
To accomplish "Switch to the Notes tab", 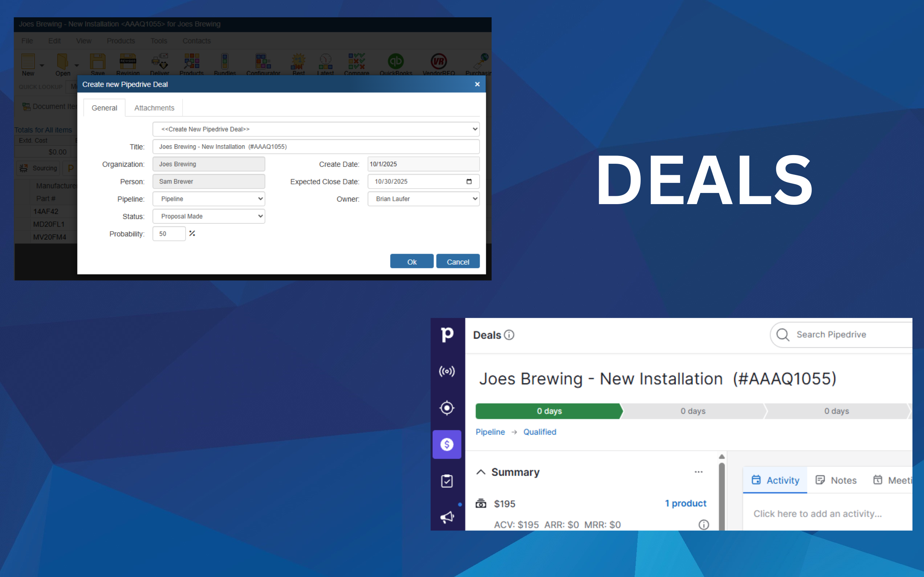I will click(x=836, y=480).
